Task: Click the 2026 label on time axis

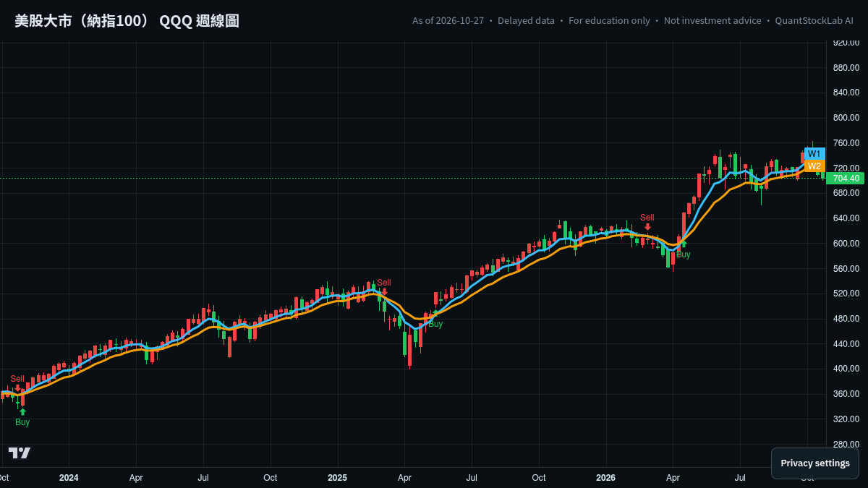Action: (605, 478)
